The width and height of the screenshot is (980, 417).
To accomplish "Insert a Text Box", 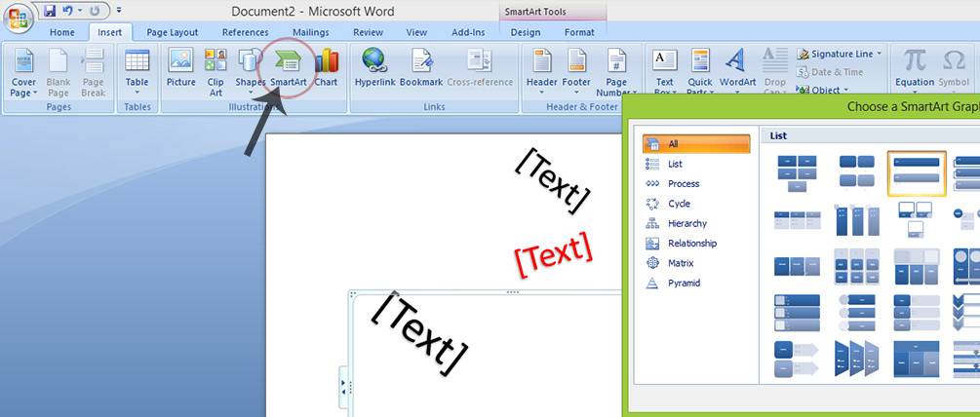I will coord(664,72).
